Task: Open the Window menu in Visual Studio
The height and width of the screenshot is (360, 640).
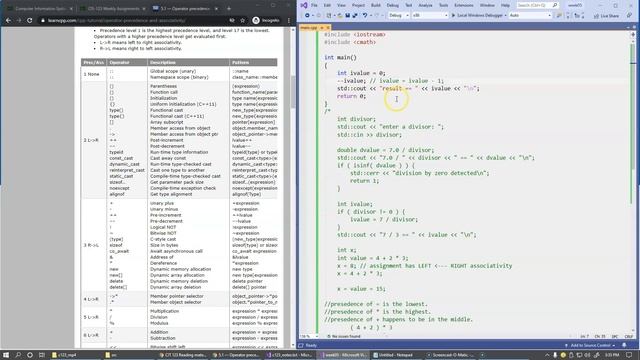Action: tap(487, 5)
